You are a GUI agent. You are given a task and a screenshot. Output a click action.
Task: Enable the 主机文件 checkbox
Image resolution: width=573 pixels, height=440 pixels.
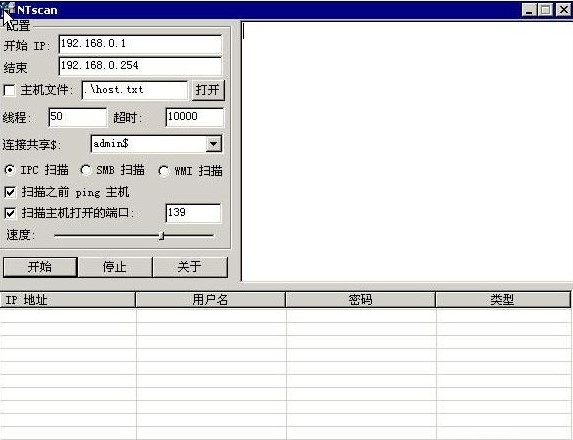(9, 90)
